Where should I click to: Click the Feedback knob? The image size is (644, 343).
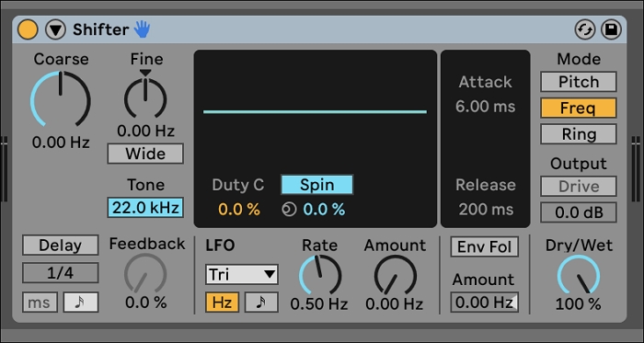tap(145, 274)
